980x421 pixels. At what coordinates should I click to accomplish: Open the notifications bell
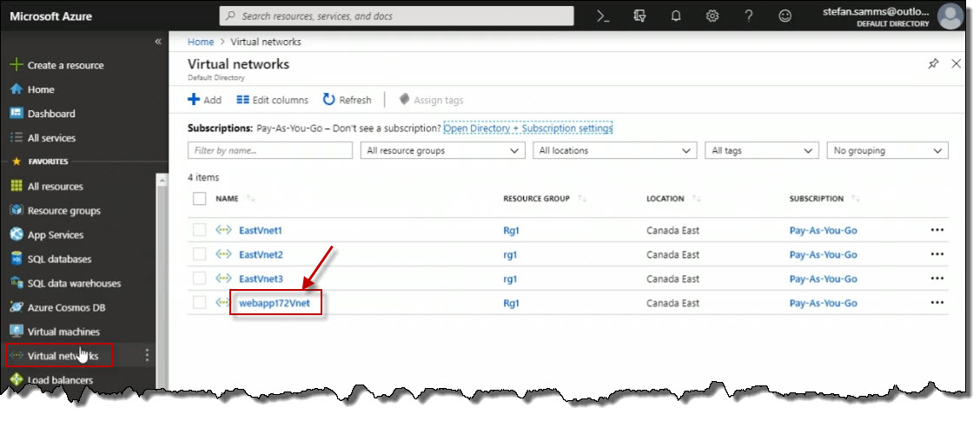tap(676, 16)
